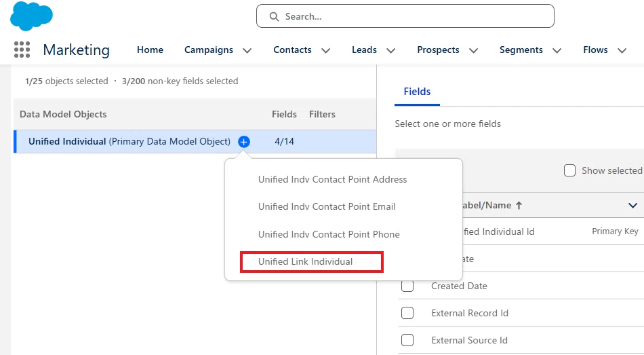Screen dimensions: 644x355
Task: Check the External Record Id checkbox
Action: point(407,313)
